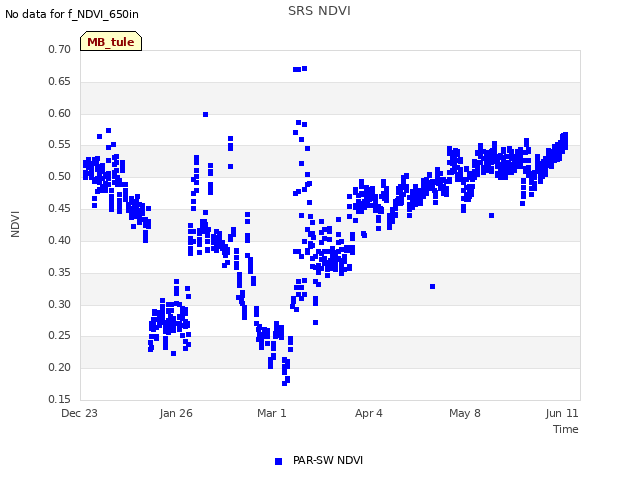Click the Jun 11 date tick label
Image resolution: width=640 pixels, height=480 pixels.
[562, 413]
